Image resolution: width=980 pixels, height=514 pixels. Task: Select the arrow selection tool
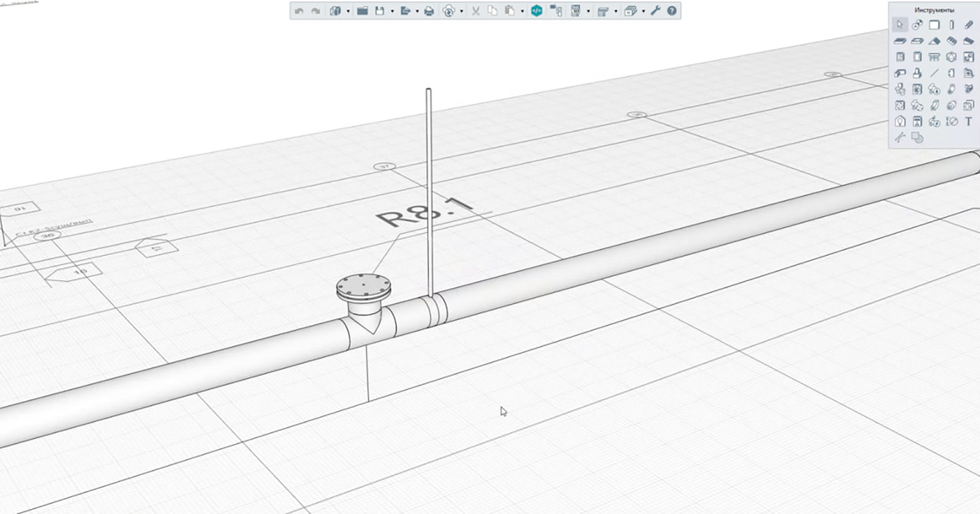[x=899, y=25]
